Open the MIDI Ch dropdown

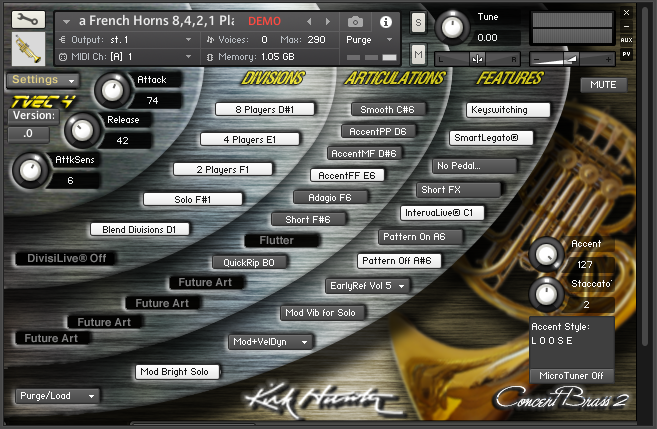pos(129,57)
